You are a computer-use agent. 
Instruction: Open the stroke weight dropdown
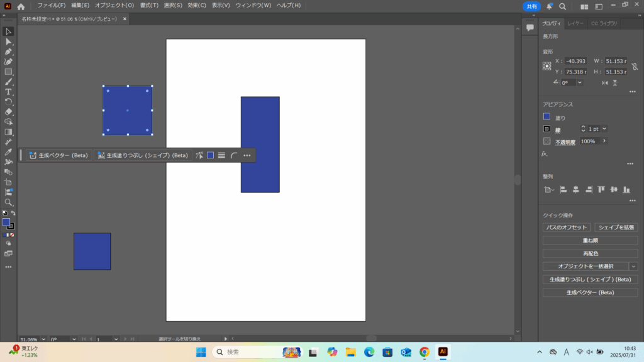click(604, 129)
